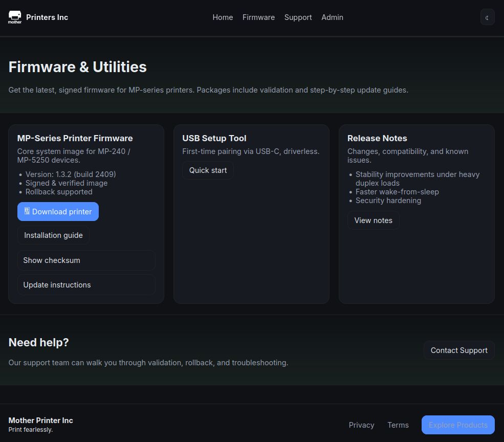Image resolution: width=504 pixels, height=442 pixels.
Task: Open the Terms page
Action: click(x=398, y=425)
